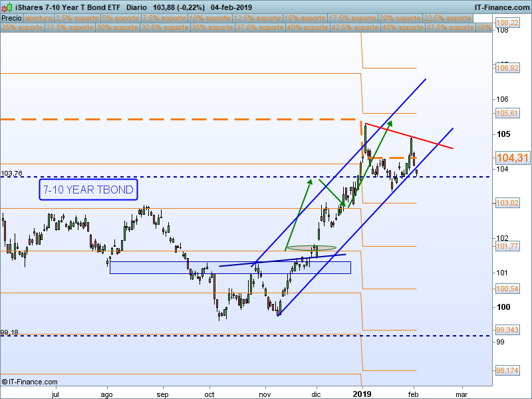The width and height of the screenshot is (532, 399).
Task: Click the mar label on time axis
Action: click(x=462, y=394)
